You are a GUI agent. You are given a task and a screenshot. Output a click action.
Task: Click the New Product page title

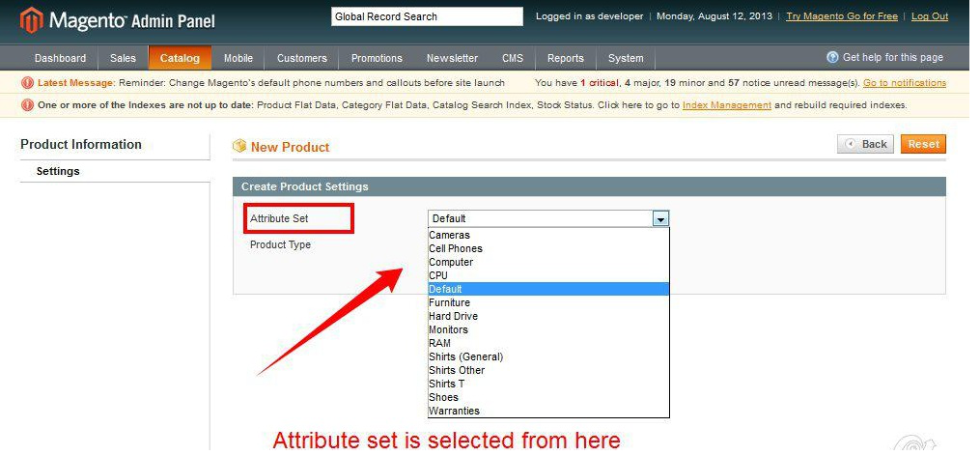click(x=290, y=147)
